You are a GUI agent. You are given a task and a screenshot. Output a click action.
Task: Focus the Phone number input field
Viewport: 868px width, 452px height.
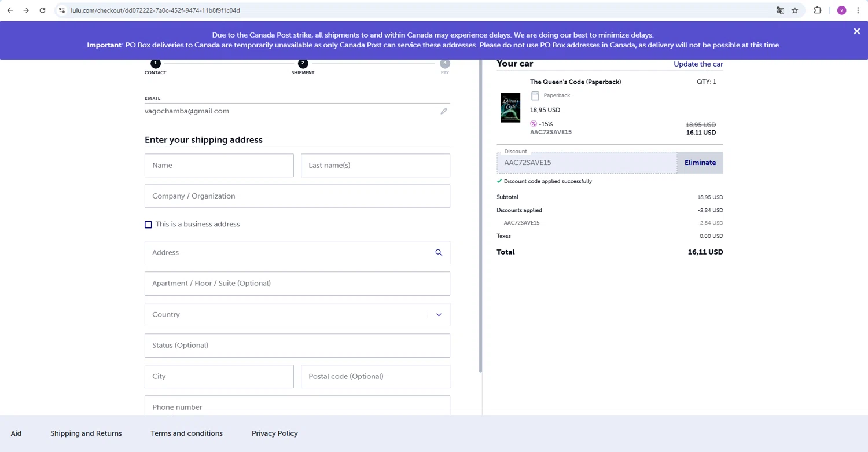[x=297, y=406]
